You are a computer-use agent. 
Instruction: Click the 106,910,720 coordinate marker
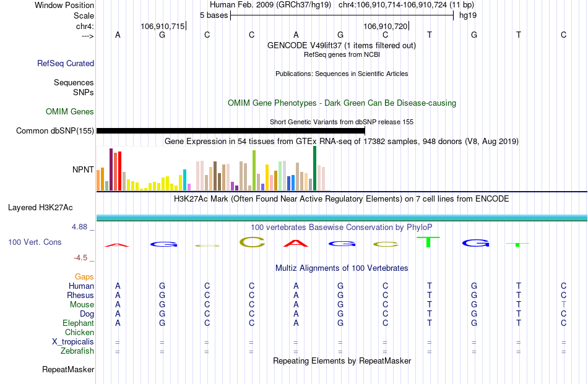click(385, 26)
